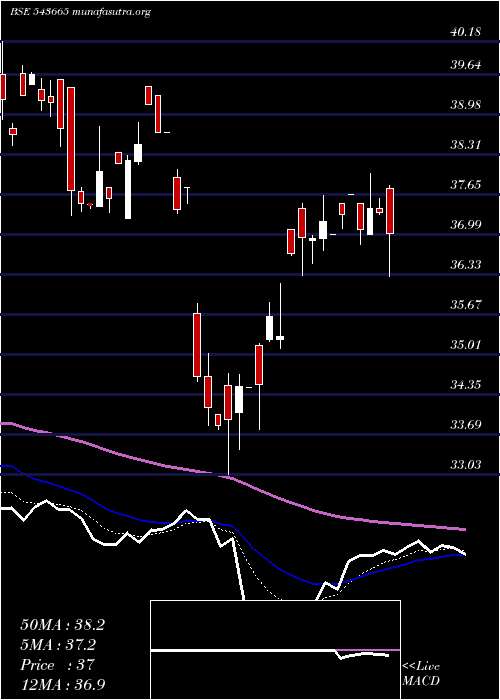Click the 36.33 price axis label
Image resolution: width=500 pixels, height=700 pixels.
[466, 265]
